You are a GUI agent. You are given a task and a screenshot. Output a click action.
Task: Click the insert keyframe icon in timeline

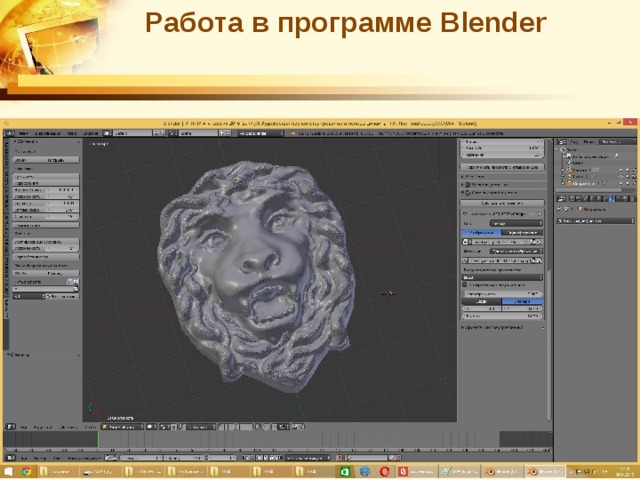coord(392,458)
